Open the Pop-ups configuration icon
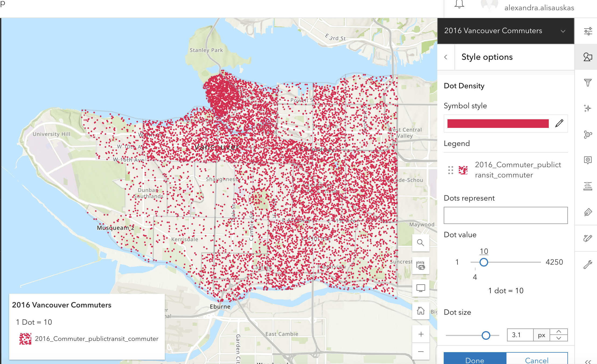The image size is (597, 364). click(x=588, y=160)
